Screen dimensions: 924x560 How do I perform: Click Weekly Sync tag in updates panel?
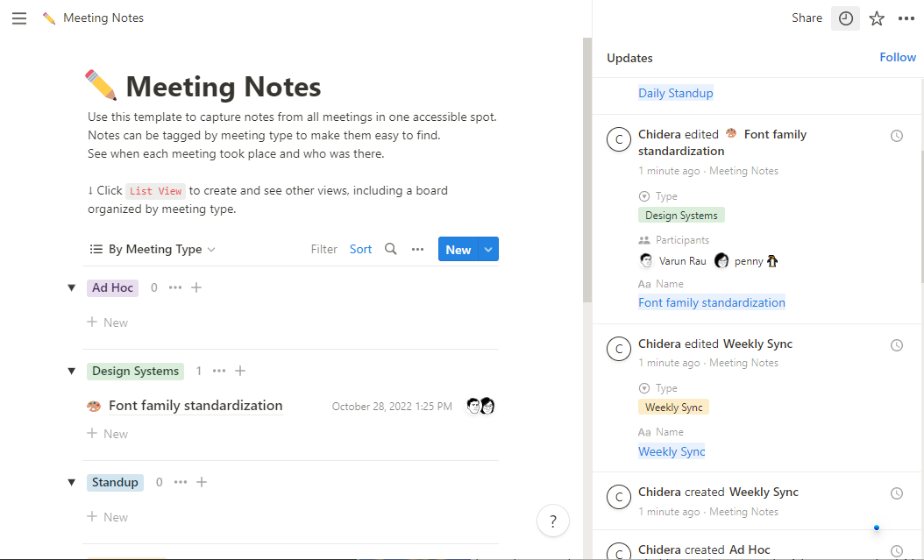pos(673,408)
